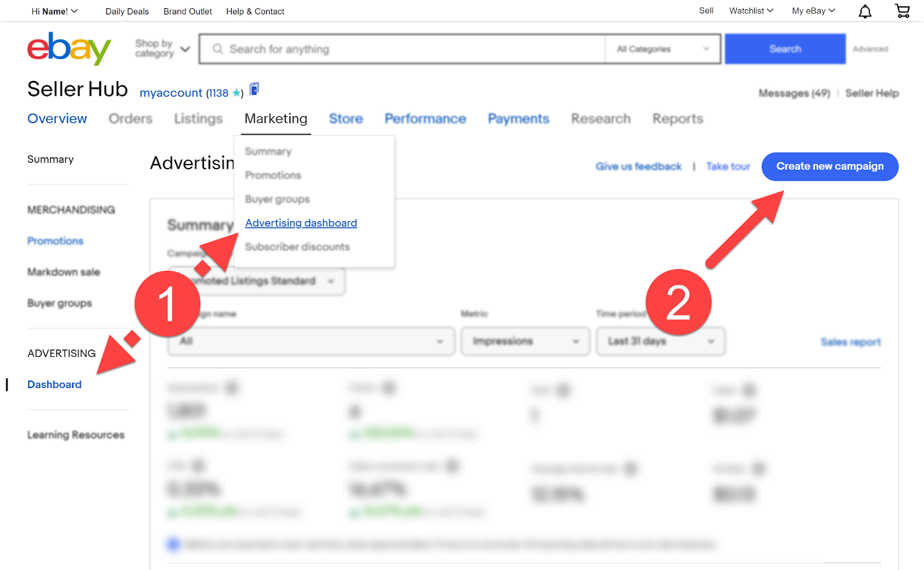The width and height of the screenshot is (924, 570).
Task: Open the Shop by category dropdown
Action: (162, 49)
